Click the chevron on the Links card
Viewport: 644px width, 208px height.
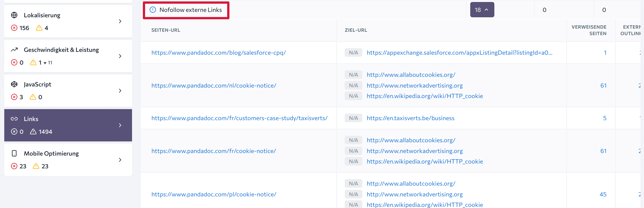(120, 125)
